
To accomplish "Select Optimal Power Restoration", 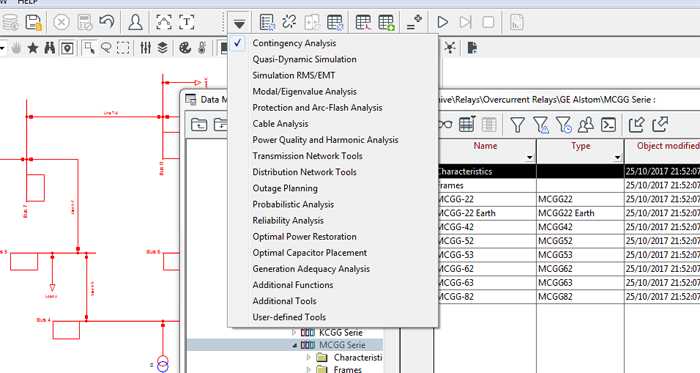I will [304, 236].
